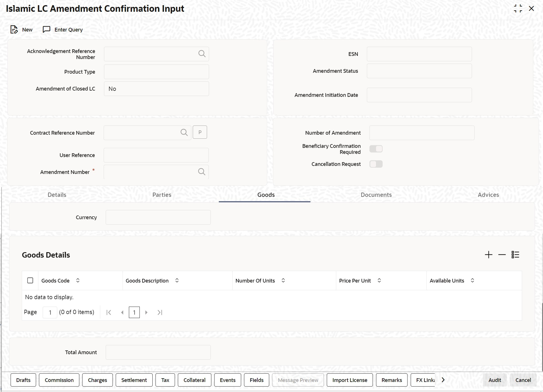Open the Commission subsystem
This screenshot has width=543, height=392.
pos(59,380)
